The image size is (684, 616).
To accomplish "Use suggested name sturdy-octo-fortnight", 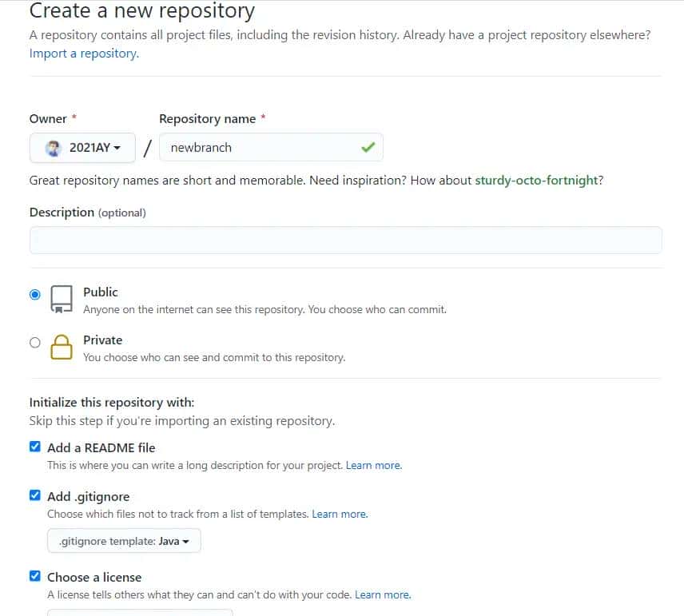I will 536,181.
